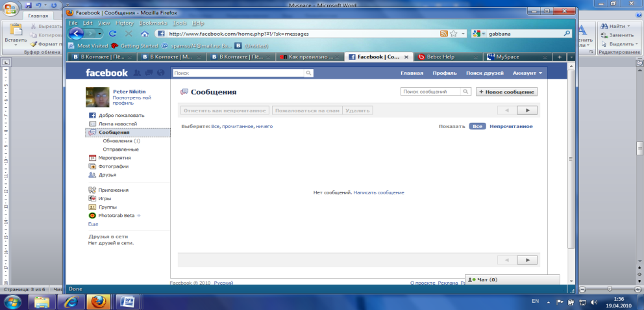Viewport: 644px width, 310px height.
Task: Select прочитанное messages in Выберите row
Action: (238, 126)
